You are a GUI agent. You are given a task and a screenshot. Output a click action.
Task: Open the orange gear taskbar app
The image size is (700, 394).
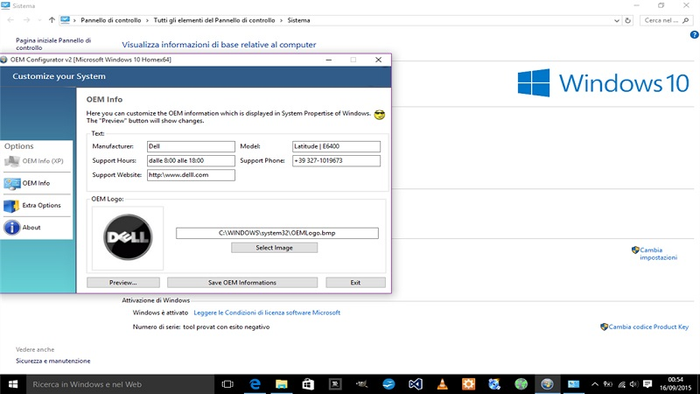pos(468,384)
